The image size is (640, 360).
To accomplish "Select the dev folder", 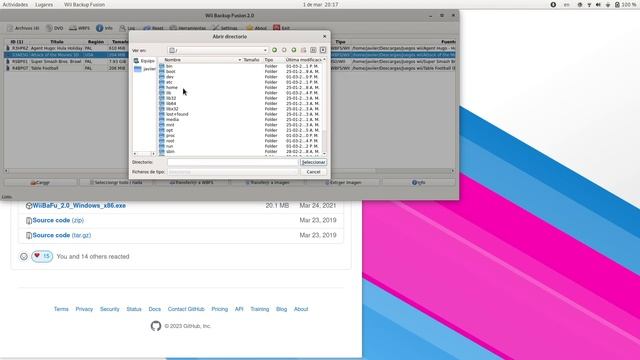I will point(170,77).
